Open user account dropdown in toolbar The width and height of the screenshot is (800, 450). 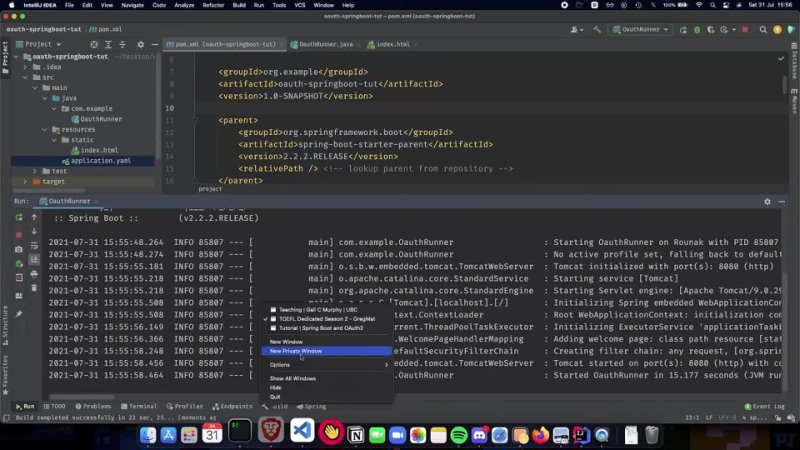coord(577,30)
